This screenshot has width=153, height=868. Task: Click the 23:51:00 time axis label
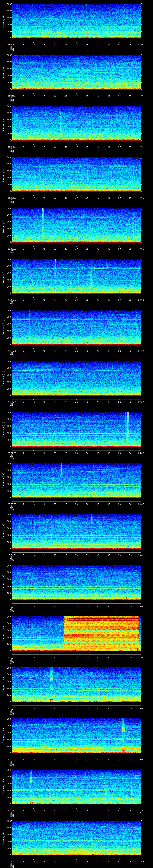pyautogui.click(x=12, y=402)
